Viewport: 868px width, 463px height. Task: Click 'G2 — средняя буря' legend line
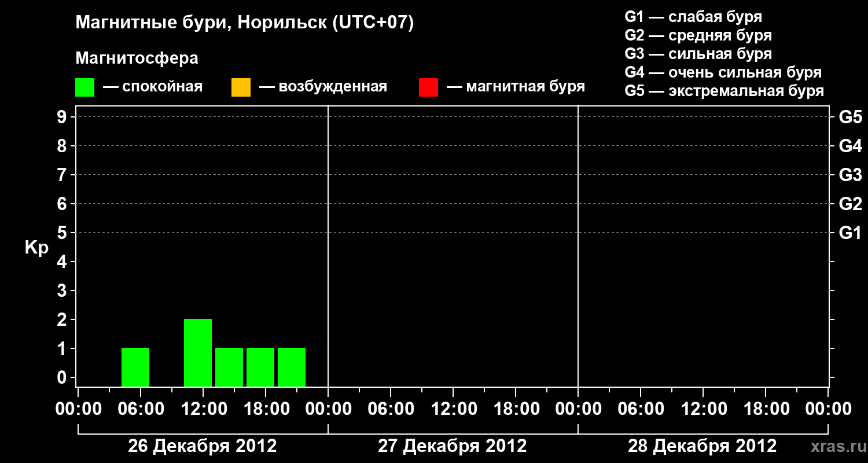pos(698,35)
